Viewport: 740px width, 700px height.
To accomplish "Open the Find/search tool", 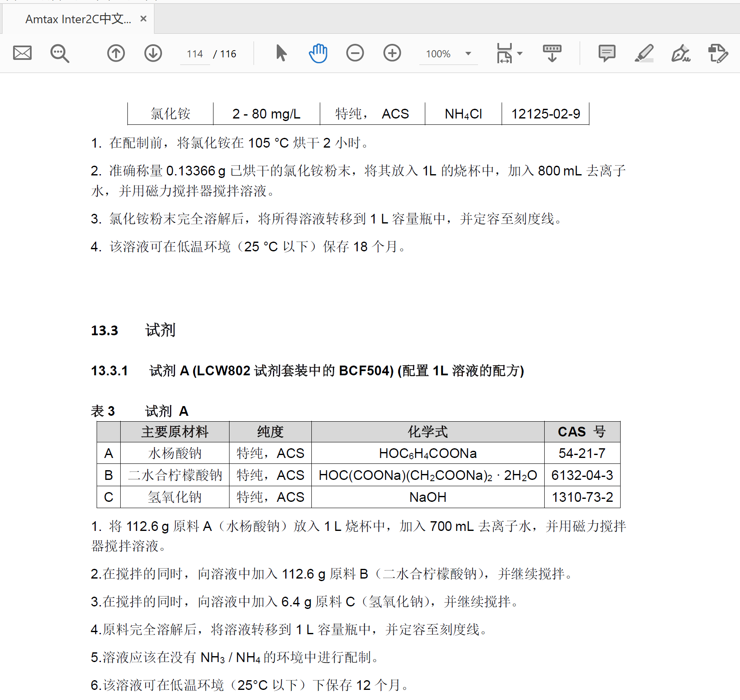I will coord(59,53).
